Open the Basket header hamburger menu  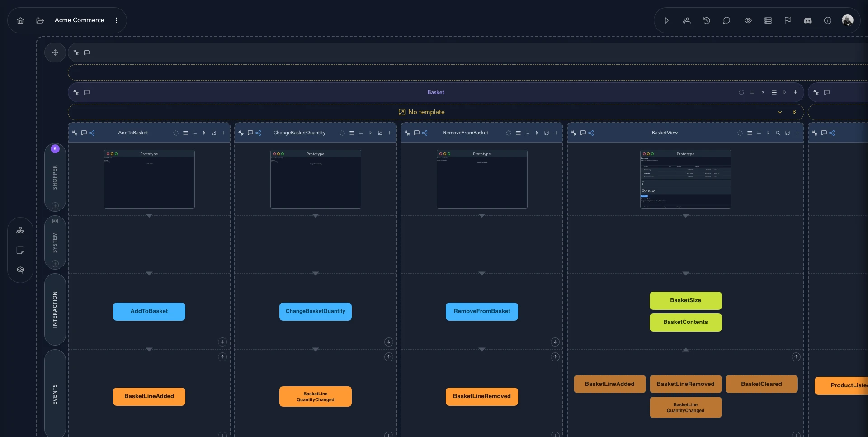coord(774,92)
